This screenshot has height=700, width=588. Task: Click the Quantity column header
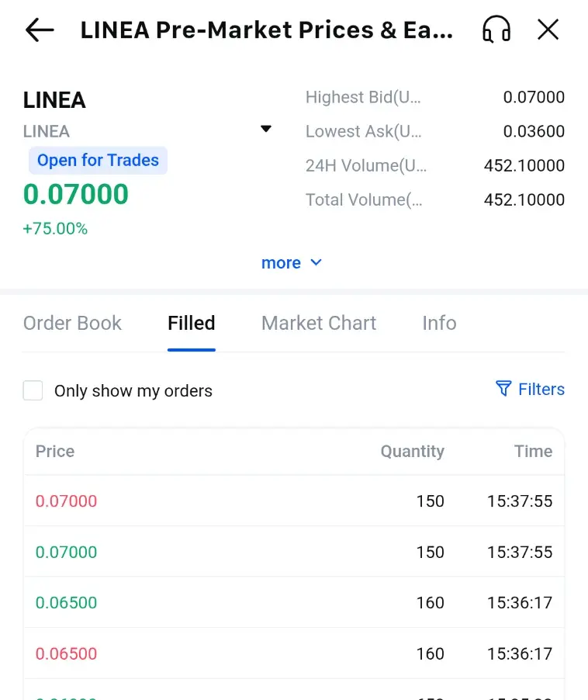(x=412, y=452)
